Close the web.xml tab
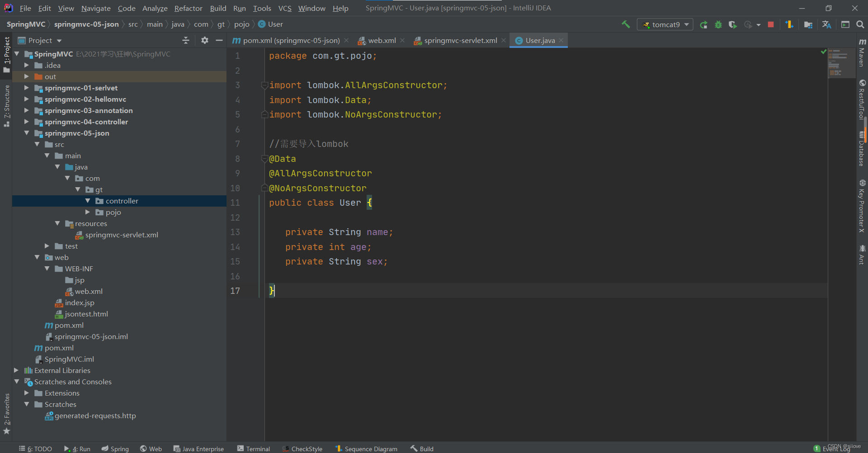The height and width of the screenshot is (453, 868). click(x=402, y=40)
